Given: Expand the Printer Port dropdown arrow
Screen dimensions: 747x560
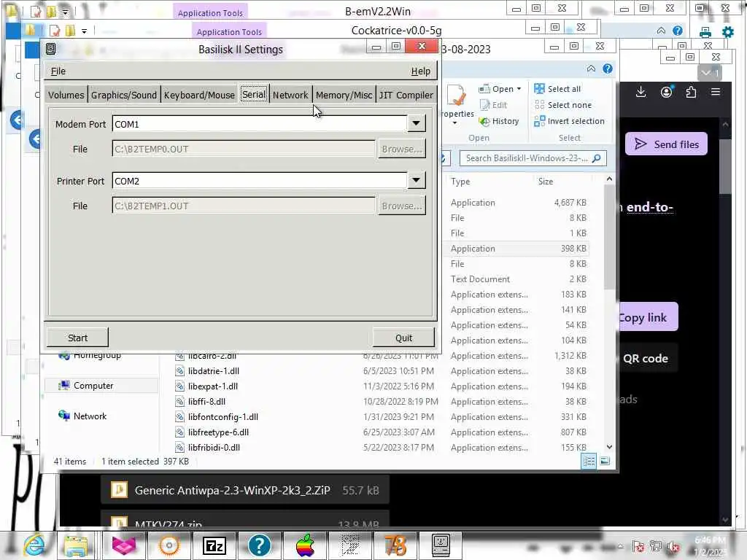Looking at the screenshot, I should 416,181.
